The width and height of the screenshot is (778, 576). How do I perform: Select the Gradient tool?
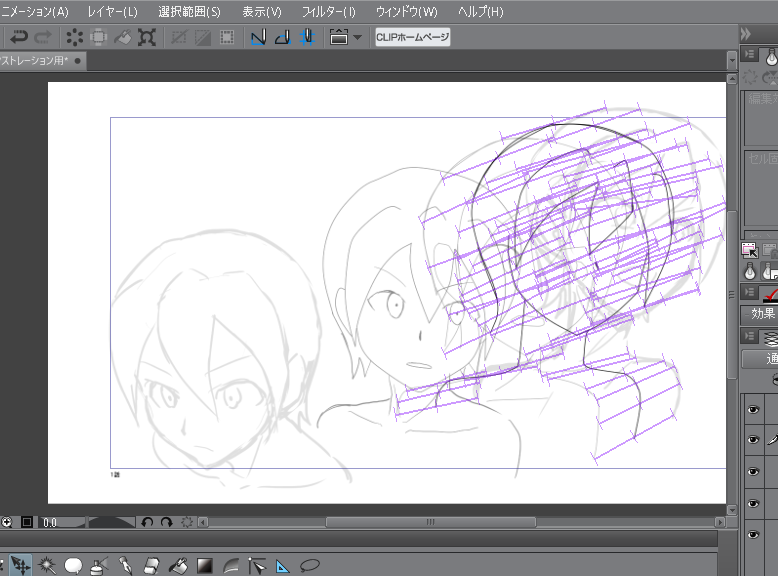[x=204, y=566]
